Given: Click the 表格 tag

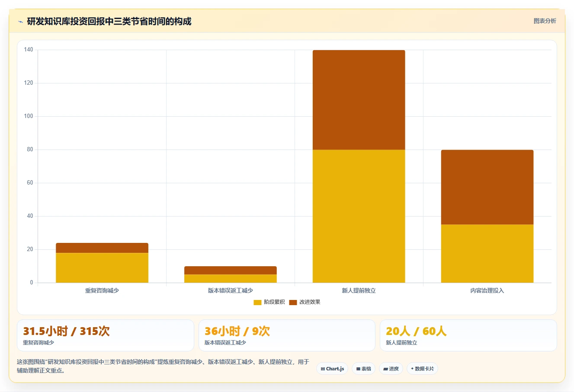Looking at the screenshot, I should tap(363, 369).
